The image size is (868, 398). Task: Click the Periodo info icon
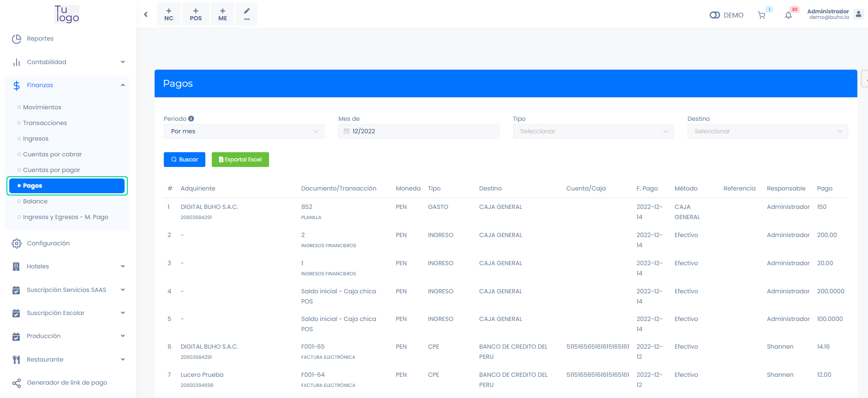[191, 119]
